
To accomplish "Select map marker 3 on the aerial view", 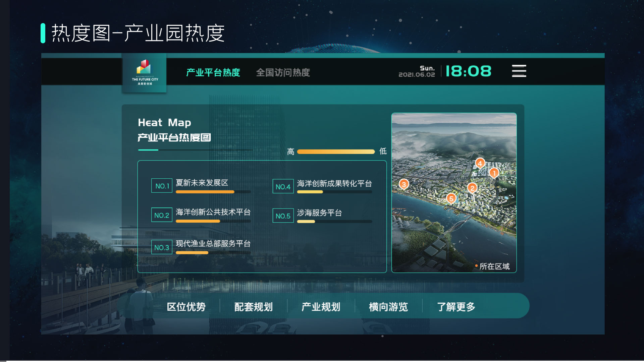I will [x=404, y=184].
